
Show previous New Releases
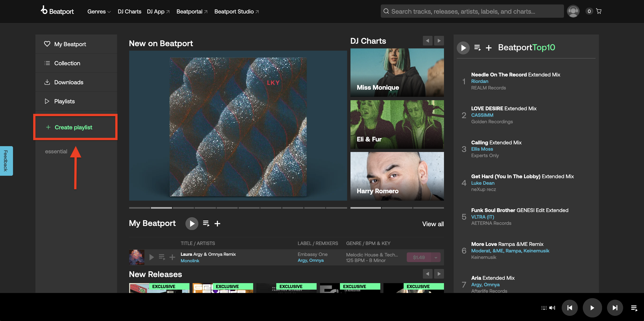(x=427, y=274)
